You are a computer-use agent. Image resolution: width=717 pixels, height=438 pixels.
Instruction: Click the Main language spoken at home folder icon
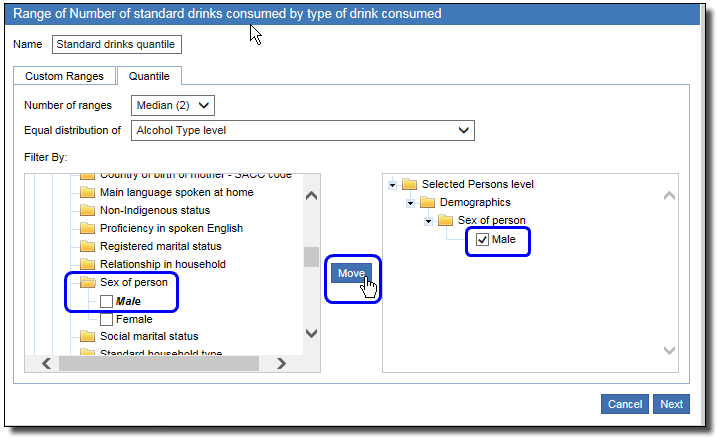(87, 193)
